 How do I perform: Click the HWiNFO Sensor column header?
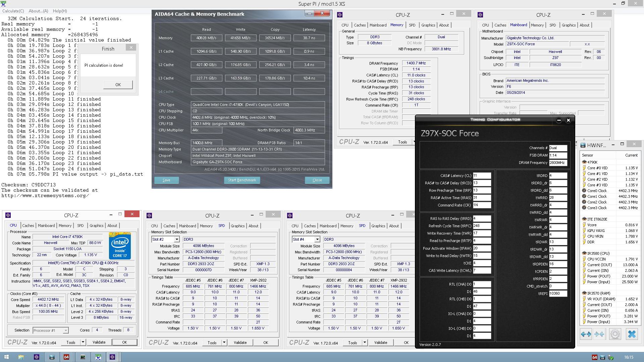(587, 155)
